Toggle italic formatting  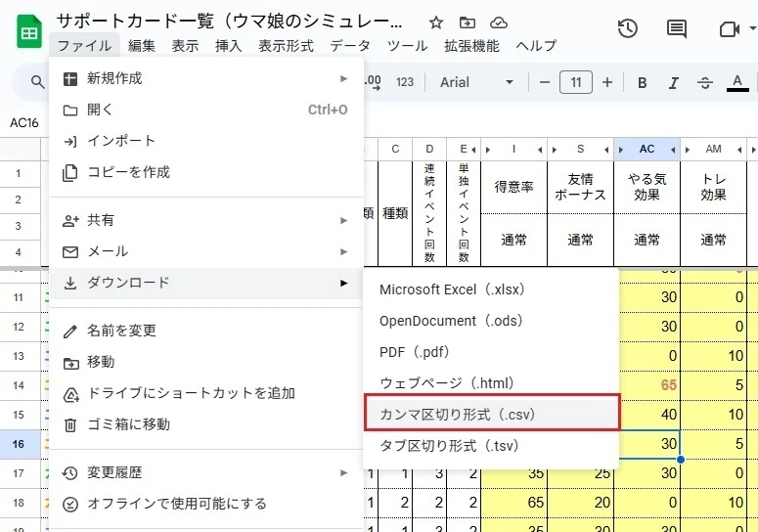tap(674, 82)
